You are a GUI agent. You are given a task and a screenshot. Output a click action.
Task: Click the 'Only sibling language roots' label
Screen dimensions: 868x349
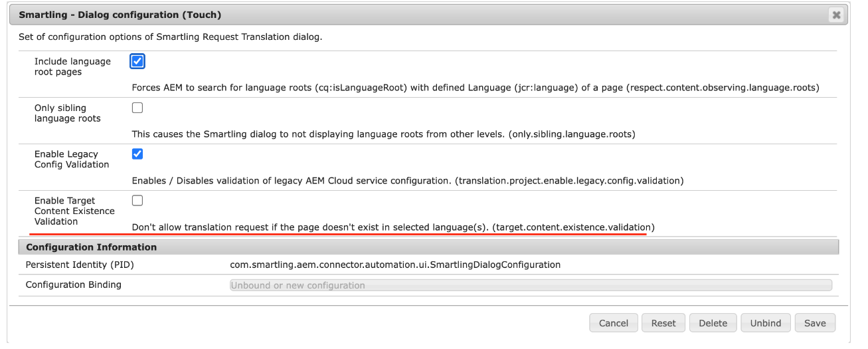[x=68, y=113]
